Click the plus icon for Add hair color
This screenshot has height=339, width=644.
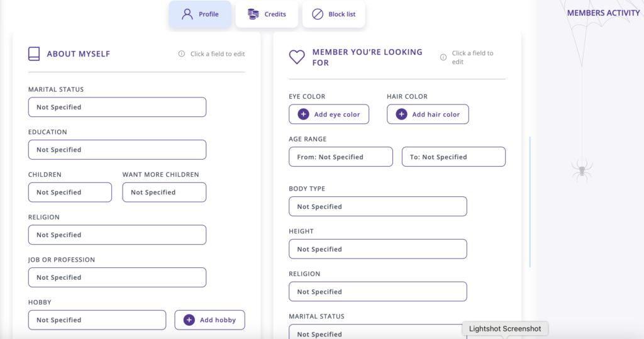401,114
